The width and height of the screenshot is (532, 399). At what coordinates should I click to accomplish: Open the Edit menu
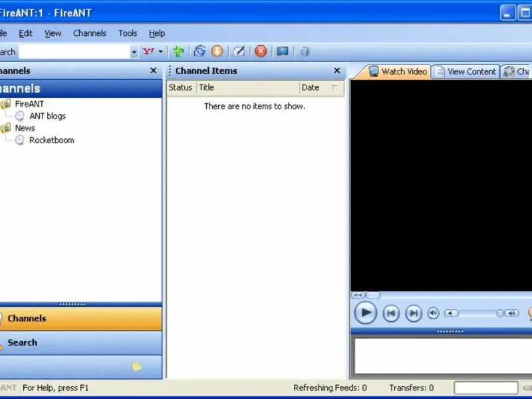[25, 33]
